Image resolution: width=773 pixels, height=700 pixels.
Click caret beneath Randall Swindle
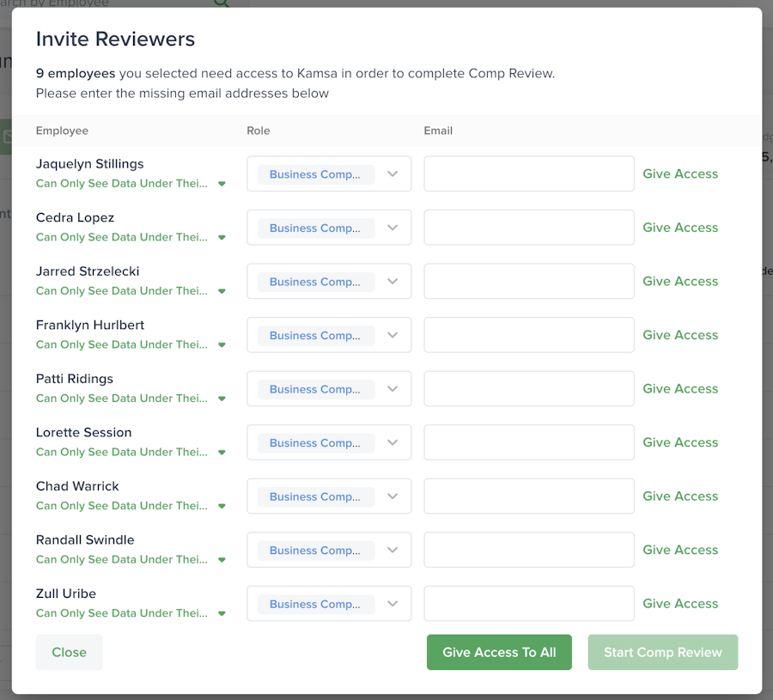click(222, 560)
